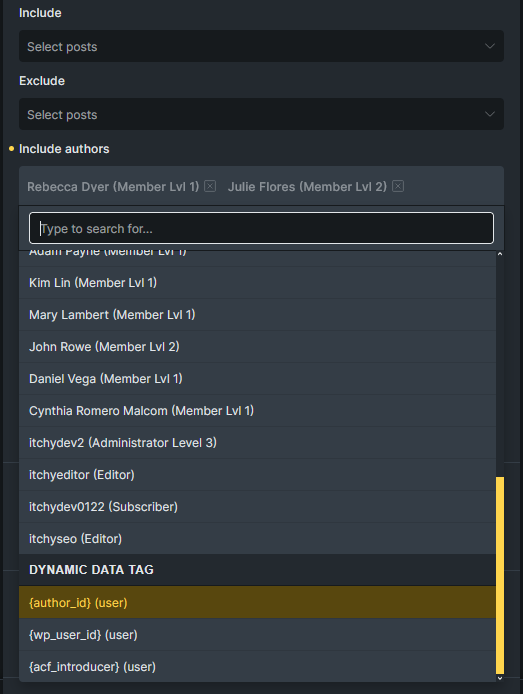Select Cynthia Romero Malcom option
The height and width of the screenshot is (694, 523).
coord(257,411)
